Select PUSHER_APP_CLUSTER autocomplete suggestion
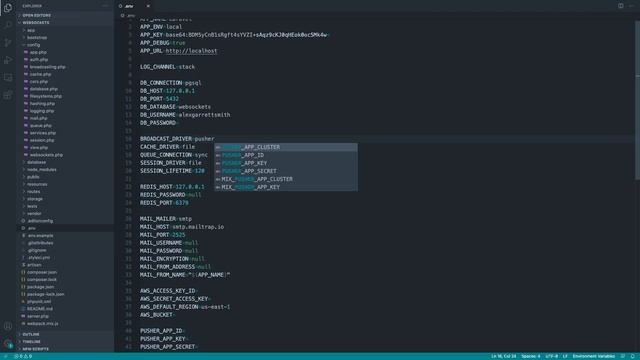640x360 pixels. click(x=286, y=147)
